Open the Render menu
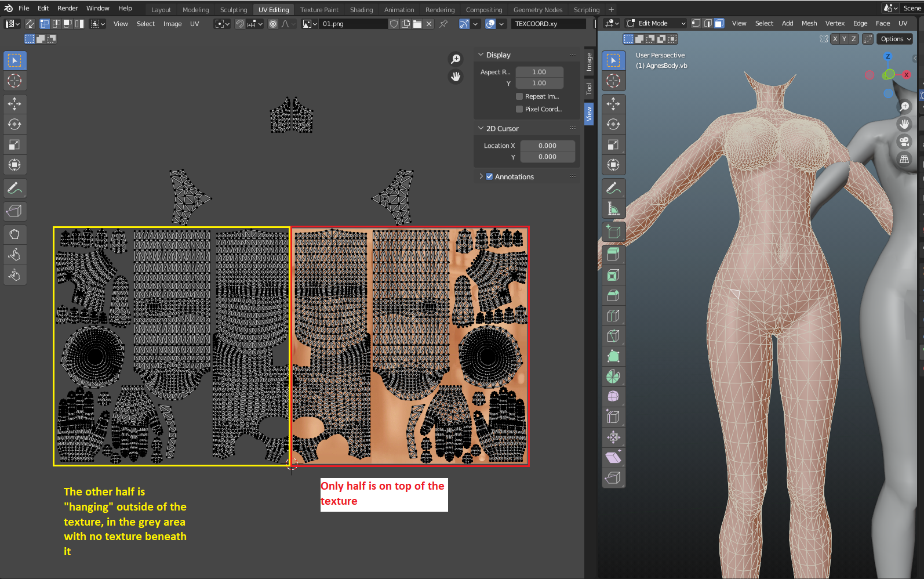 [68, 8]
